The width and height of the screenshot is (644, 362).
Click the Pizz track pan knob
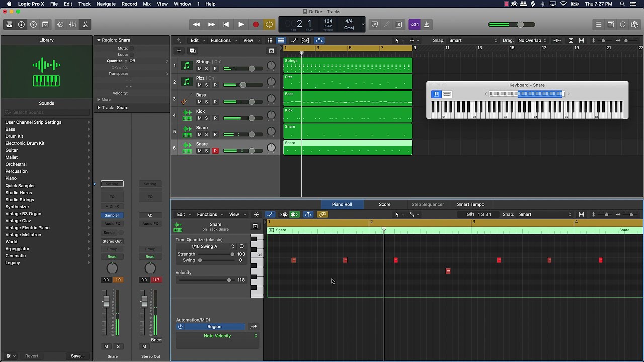pos(271,82)
